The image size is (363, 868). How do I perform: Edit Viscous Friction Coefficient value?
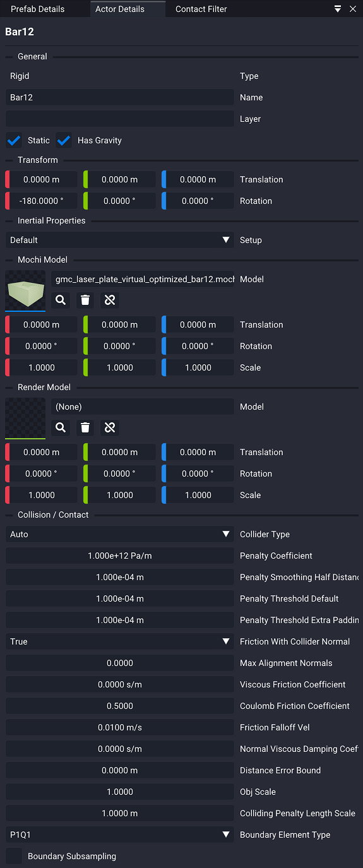(120, 684)
